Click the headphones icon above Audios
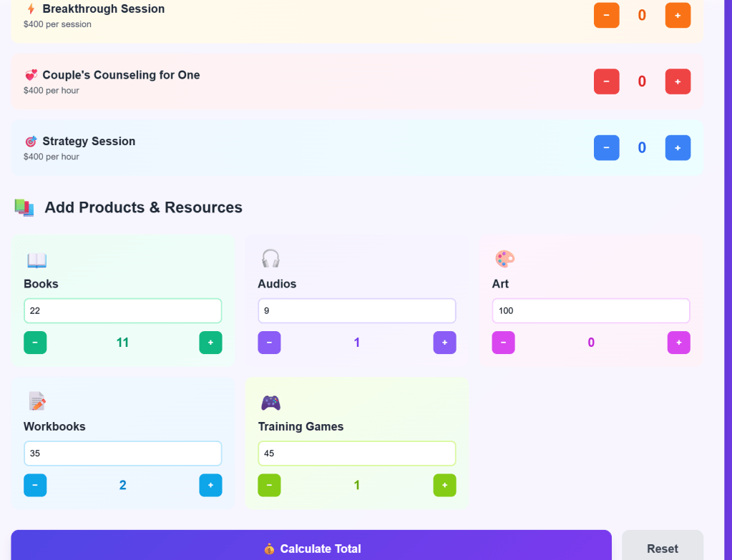The image size is (732, 560). 270,258
